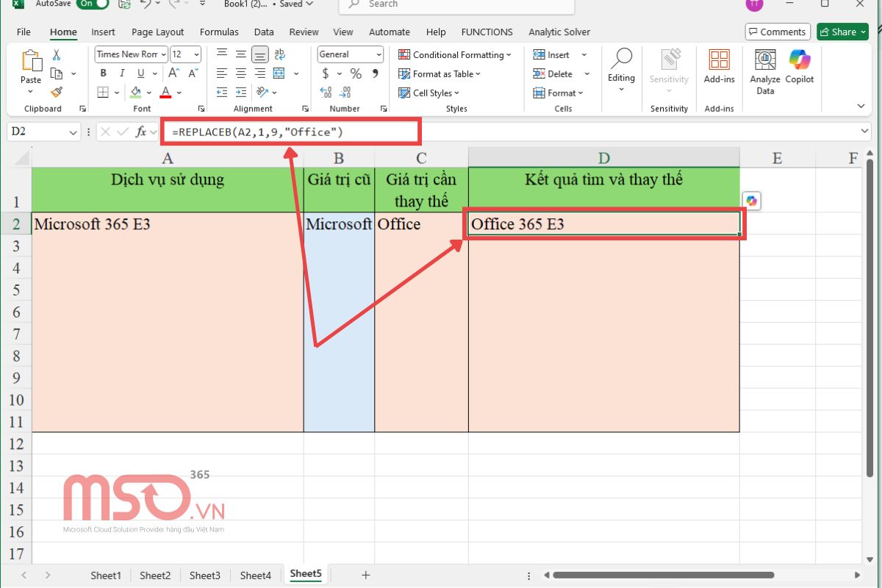This screenshot has width=882, height=588.
Task: Increase font size with the large A
Action: click(x=174, y=73)
